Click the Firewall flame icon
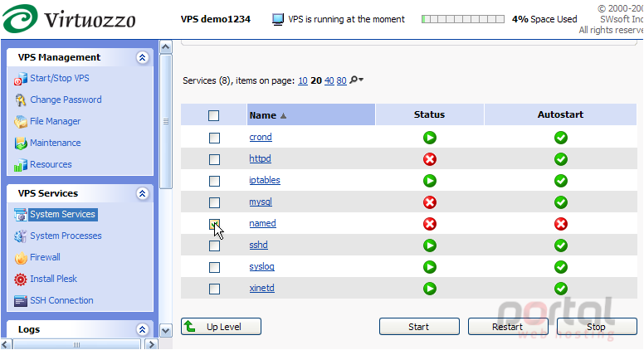 tap(21, 258)
